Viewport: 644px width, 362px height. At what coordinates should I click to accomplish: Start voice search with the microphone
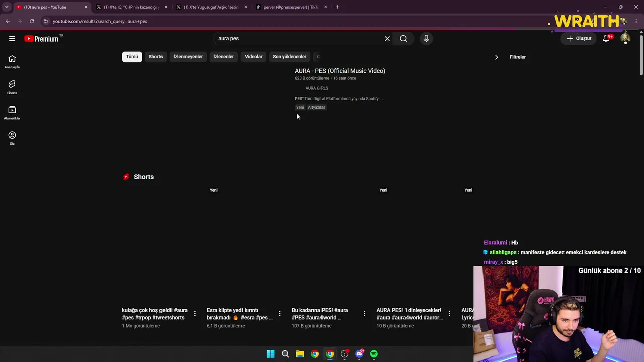426,39
